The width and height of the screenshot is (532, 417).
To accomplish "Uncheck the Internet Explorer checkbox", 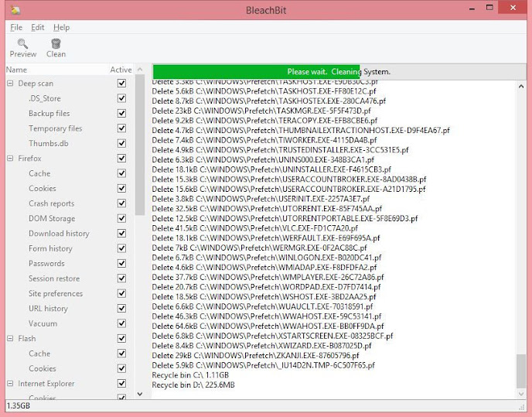I will pos(121,384).
